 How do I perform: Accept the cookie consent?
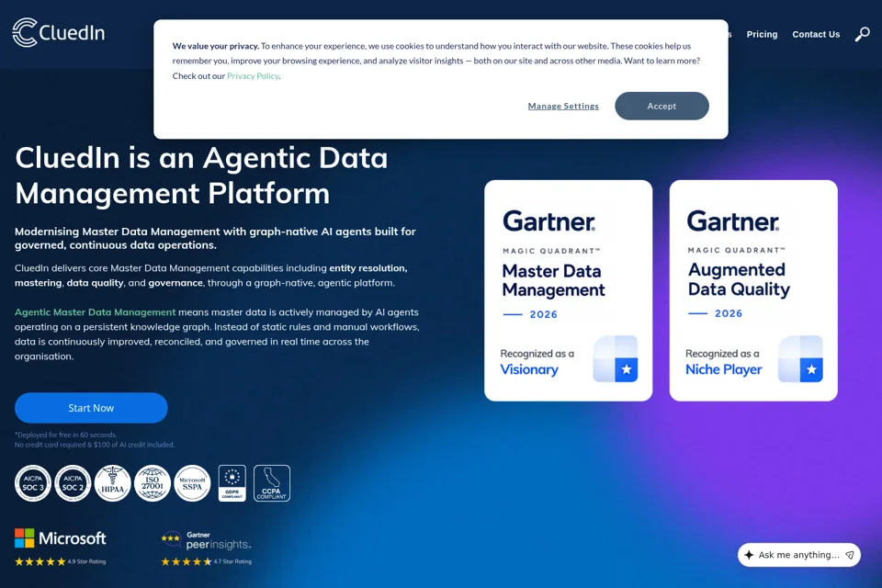pyautogui.click(x=661, y=106)
